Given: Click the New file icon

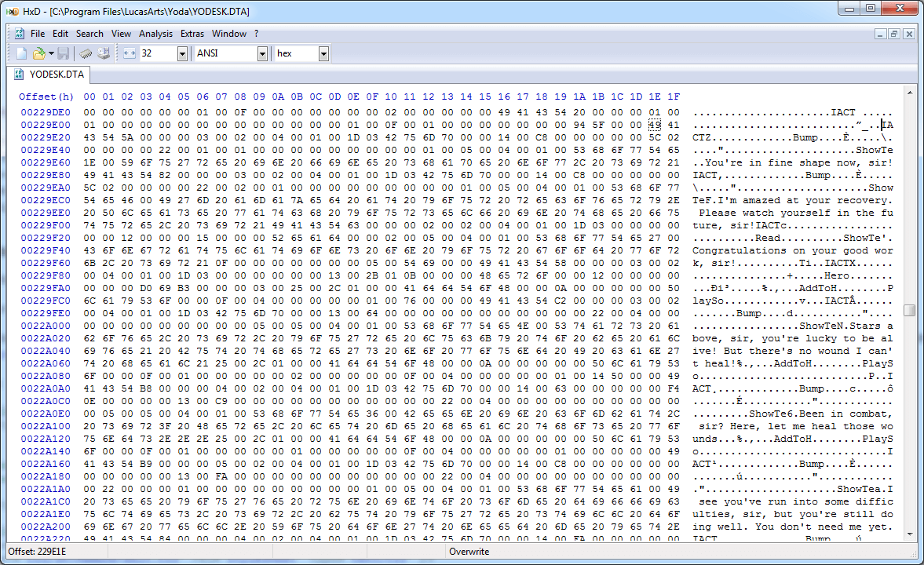Looking at the screenshot, I should [x=21, y=53].
